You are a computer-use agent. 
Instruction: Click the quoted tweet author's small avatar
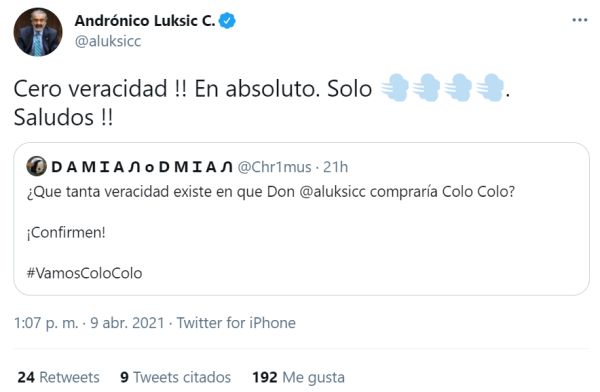coord(37,167)
